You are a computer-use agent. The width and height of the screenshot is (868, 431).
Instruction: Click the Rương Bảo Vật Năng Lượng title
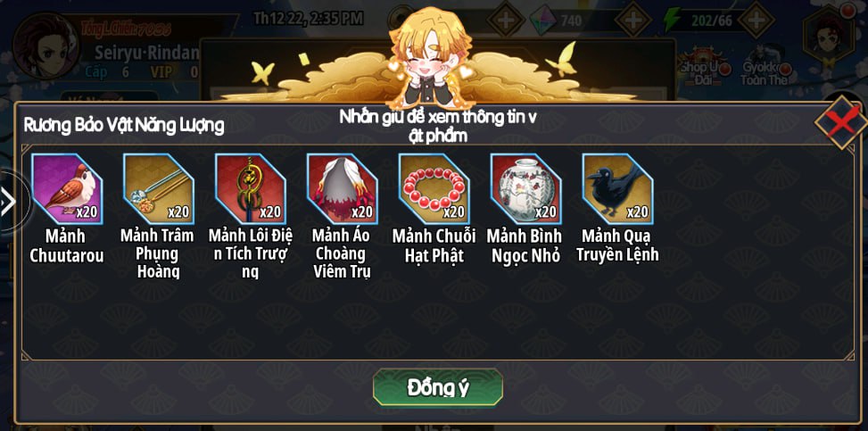pos(124,127)
